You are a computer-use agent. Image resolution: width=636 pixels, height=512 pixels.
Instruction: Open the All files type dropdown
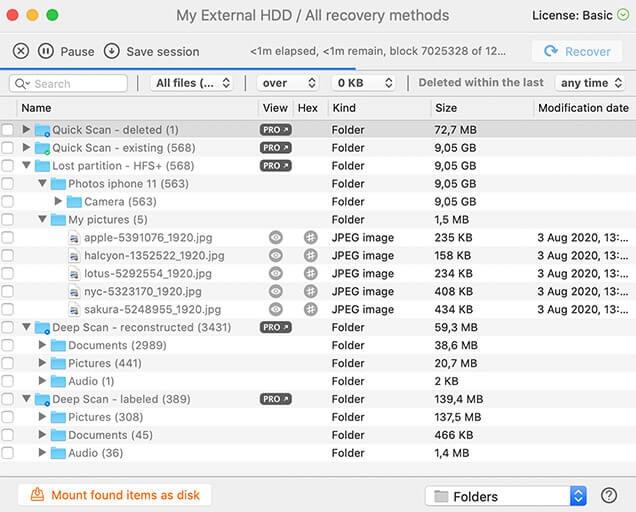[x=192, y=83]
